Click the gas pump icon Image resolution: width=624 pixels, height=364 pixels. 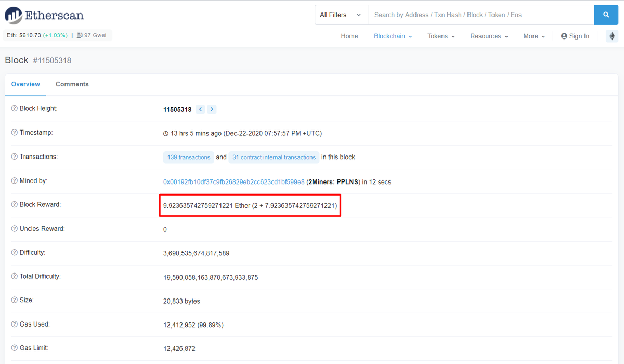point(80,35)
